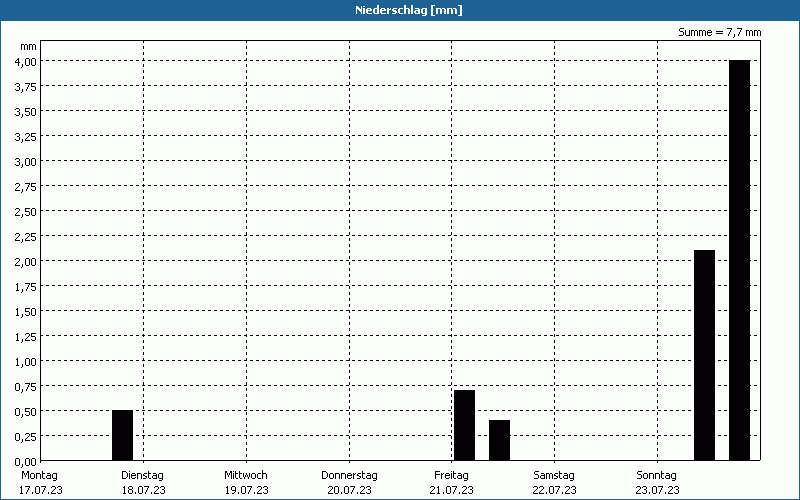The image size is (800, 500).
Task: Click the 'Dienstag' day label
Action: point(142,475)
